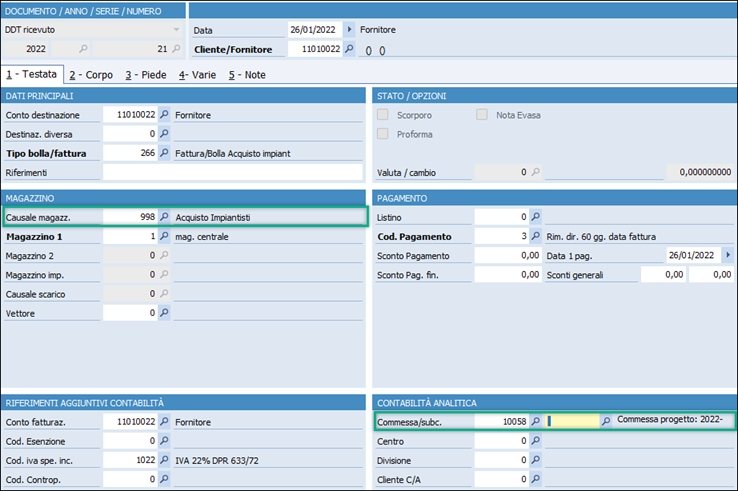Open lookup for Magazzino 1 field
This screenshot has height=491, width=738.
tap(165, 237)
